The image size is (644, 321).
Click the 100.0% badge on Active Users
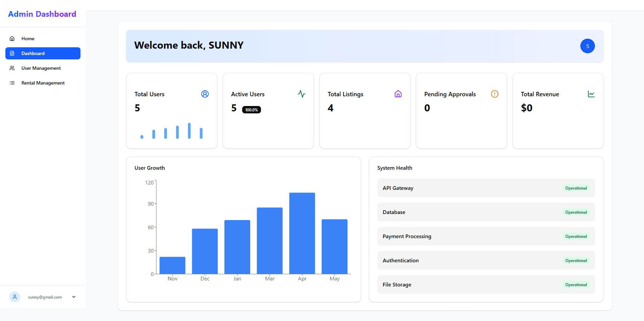pyautogui.click(x=252, y=110)
